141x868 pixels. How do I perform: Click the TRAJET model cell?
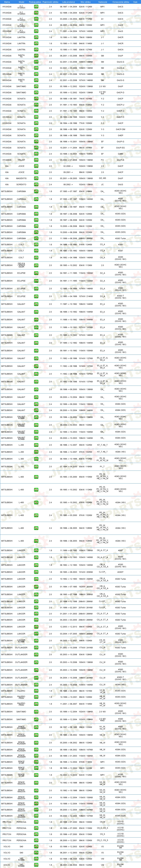[21, 160]
